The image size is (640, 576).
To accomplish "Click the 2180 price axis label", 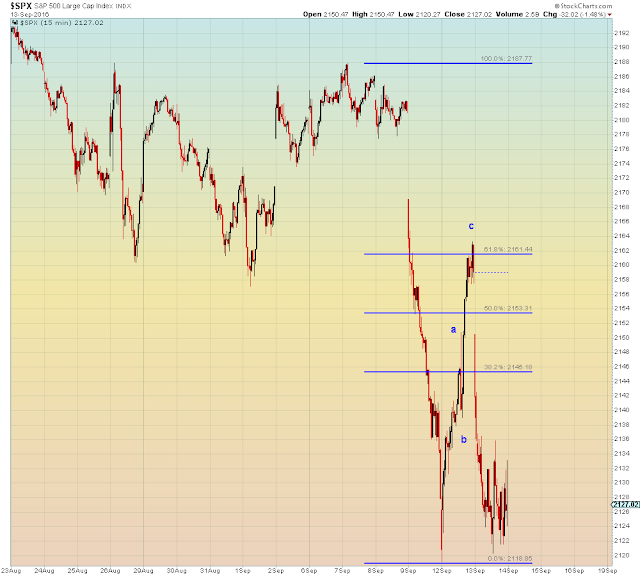I will (x=622, y=120).
